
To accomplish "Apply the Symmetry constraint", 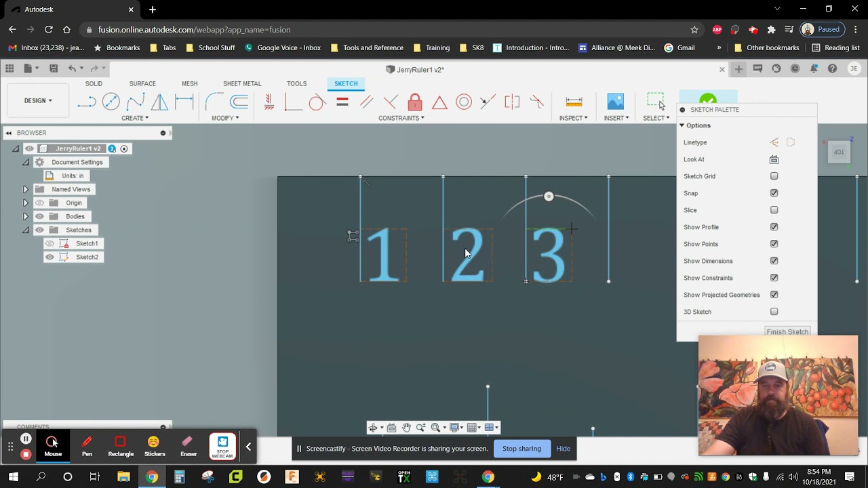I will [512, 102].
